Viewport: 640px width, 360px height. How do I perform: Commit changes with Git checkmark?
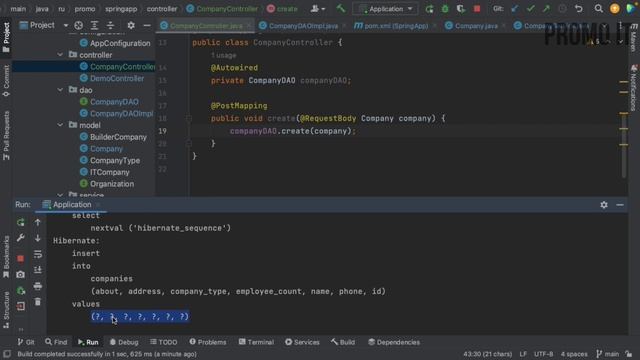click(x=530, y=9)
